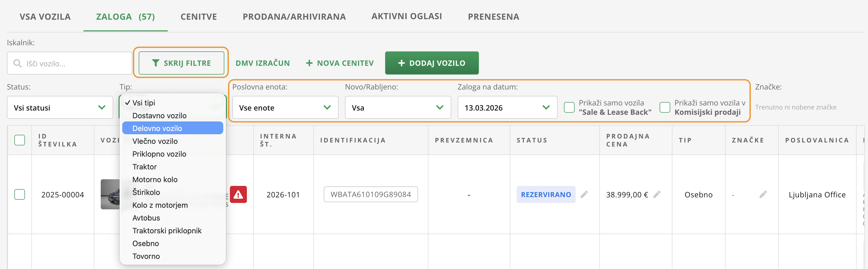The height and width of the screenshot is (269, 868).
Task: Switch to the Cenitve tab
Action: pos(199,17)
